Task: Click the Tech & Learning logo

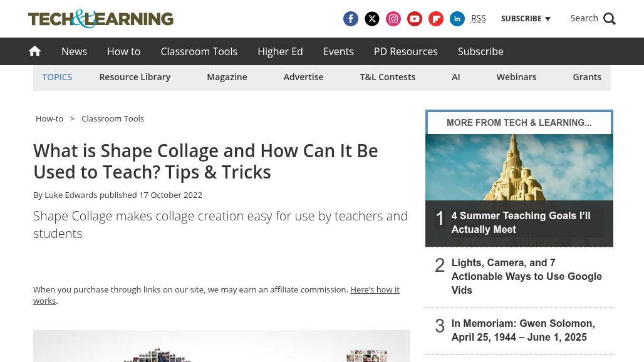Action: (101, 19)
